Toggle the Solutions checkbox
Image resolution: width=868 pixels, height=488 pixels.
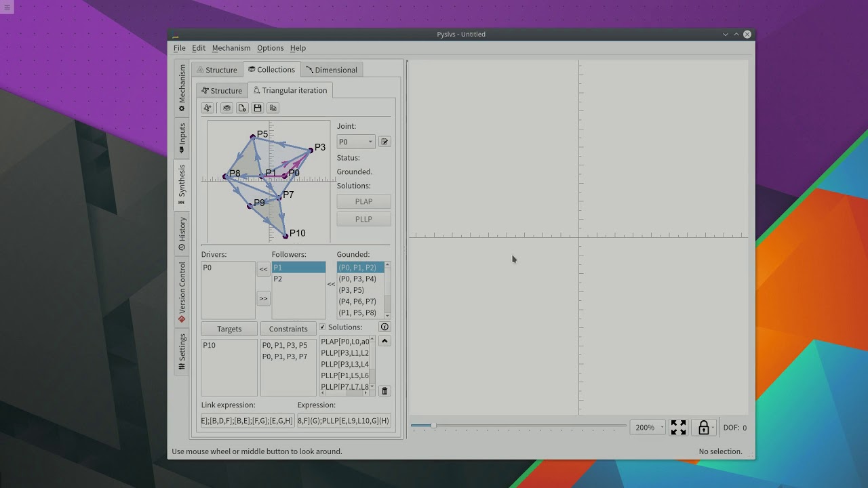(x=323, y=327)
